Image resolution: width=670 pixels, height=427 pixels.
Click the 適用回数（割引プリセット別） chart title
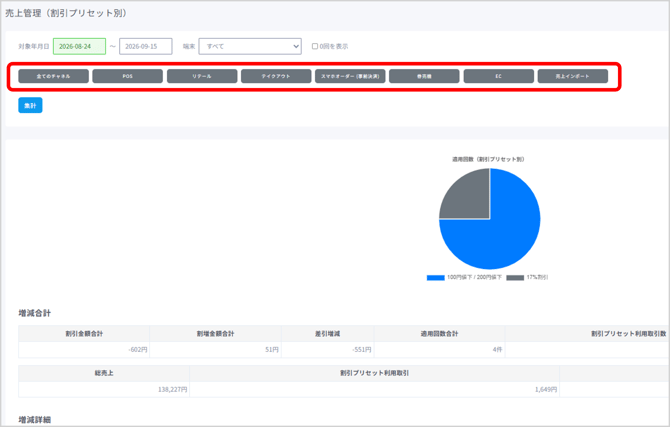488,159
